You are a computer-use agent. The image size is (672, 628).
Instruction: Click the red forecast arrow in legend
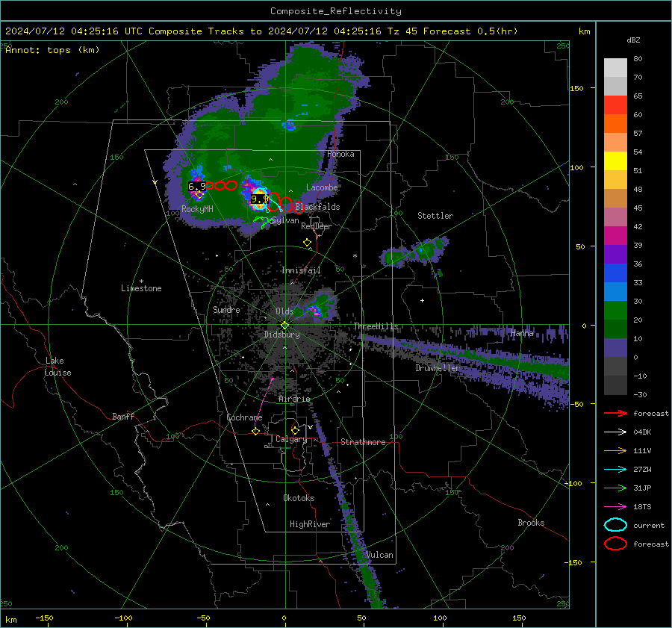[615, 413]
